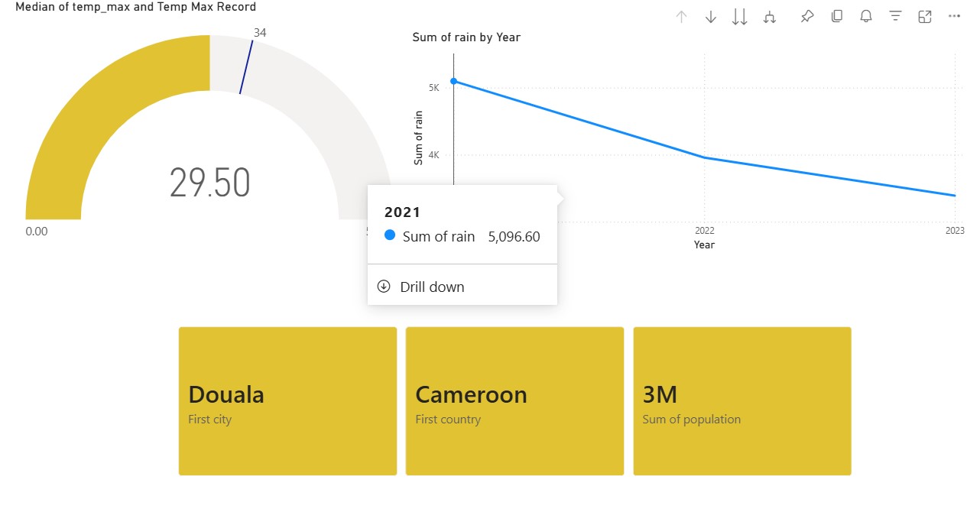Expand all down one hierarchy level icon
This screenshot has height=525, width=980.
pos(770,17)
